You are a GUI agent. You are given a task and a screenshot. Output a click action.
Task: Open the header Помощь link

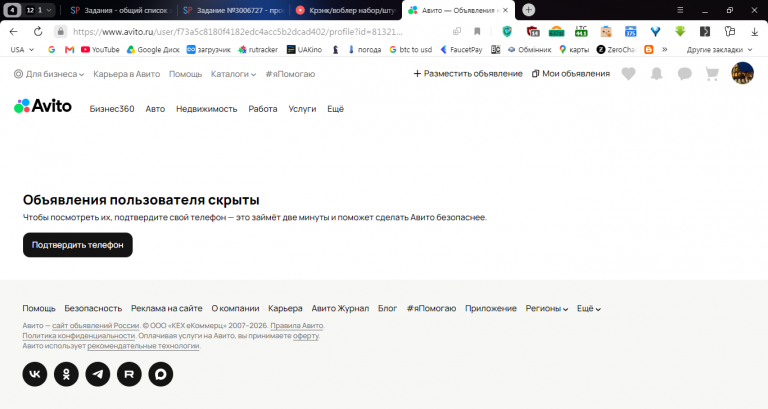185,74
